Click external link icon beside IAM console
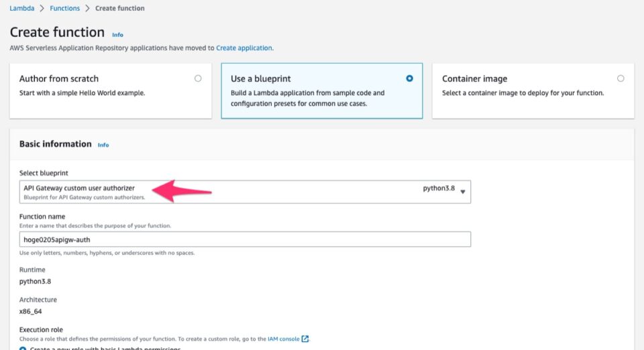This screenshot has width=644, height=350. click(306, 339)
